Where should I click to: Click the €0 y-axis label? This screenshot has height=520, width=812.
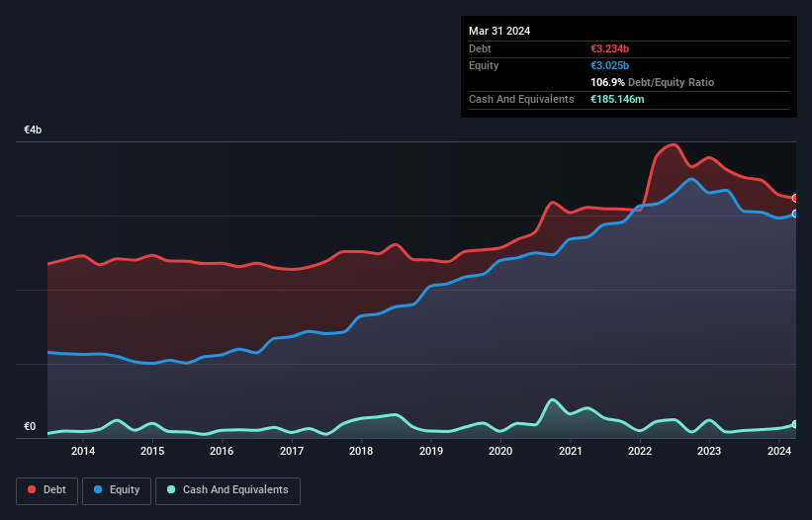[x=30, y=426]
